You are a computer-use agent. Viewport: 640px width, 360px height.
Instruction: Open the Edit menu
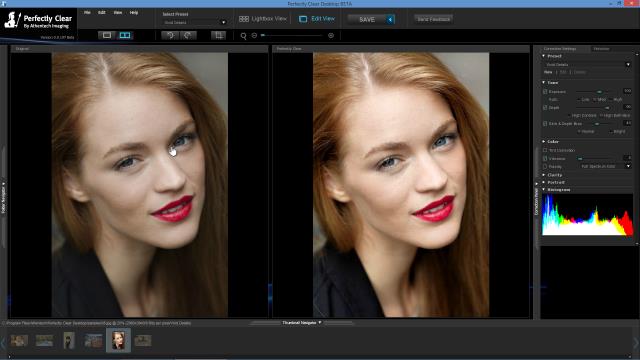[x=102, y=13]
